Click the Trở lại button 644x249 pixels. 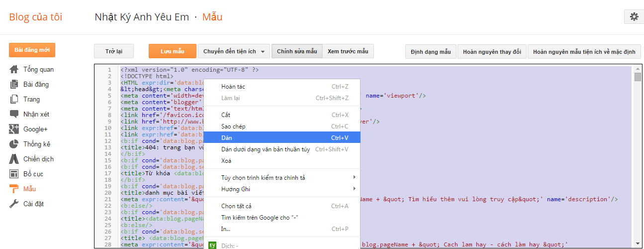coord(113,51)
